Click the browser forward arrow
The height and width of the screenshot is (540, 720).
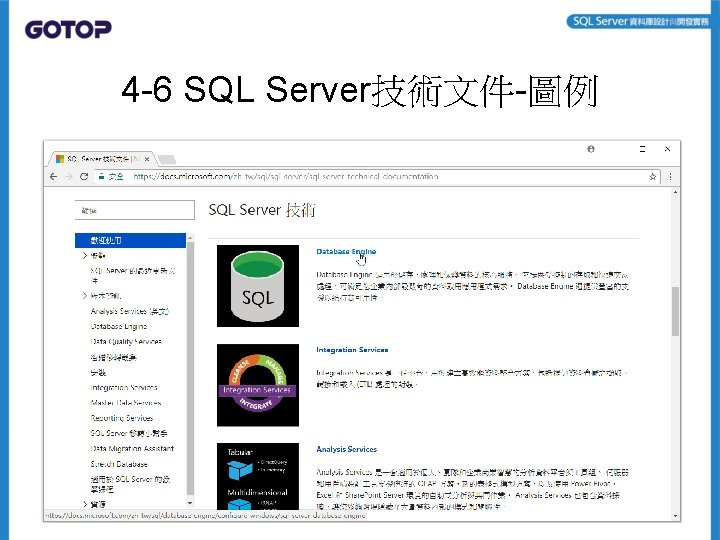(69, 177)
